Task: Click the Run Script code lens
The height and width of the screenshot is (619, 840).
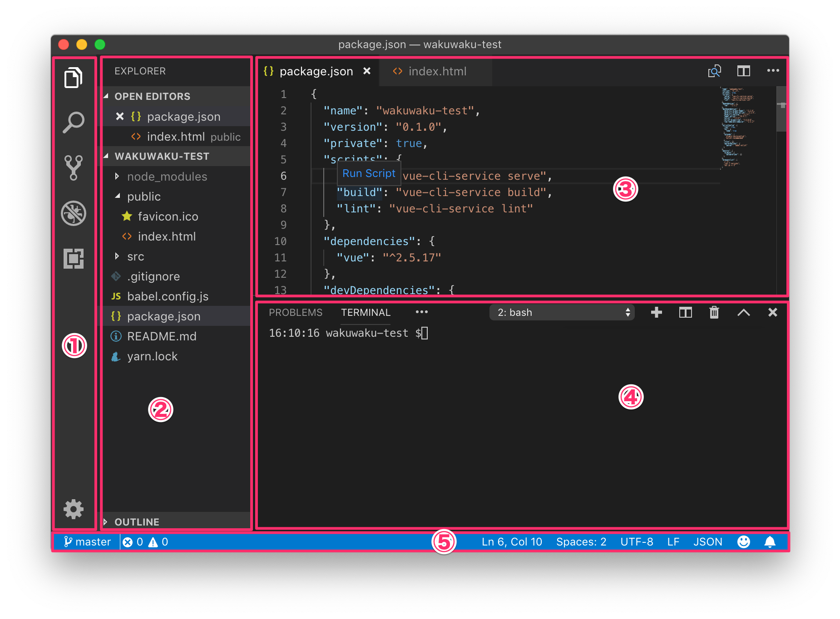Action: coord(369,173)
